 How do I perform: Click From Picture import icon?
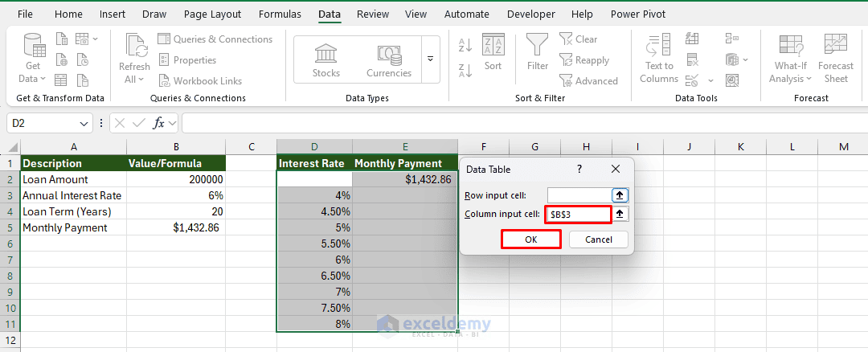tap(82, 39)
